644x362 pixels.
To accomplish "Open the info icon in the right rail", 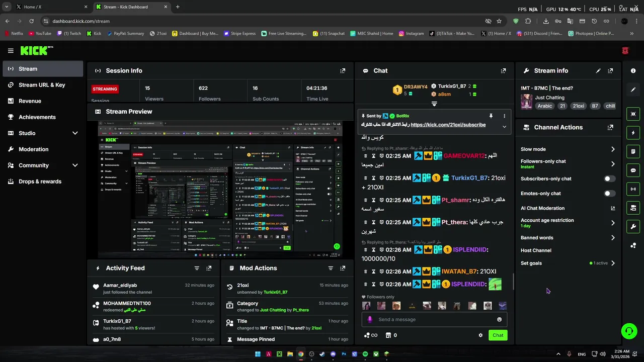I will [x=633, y=71].
